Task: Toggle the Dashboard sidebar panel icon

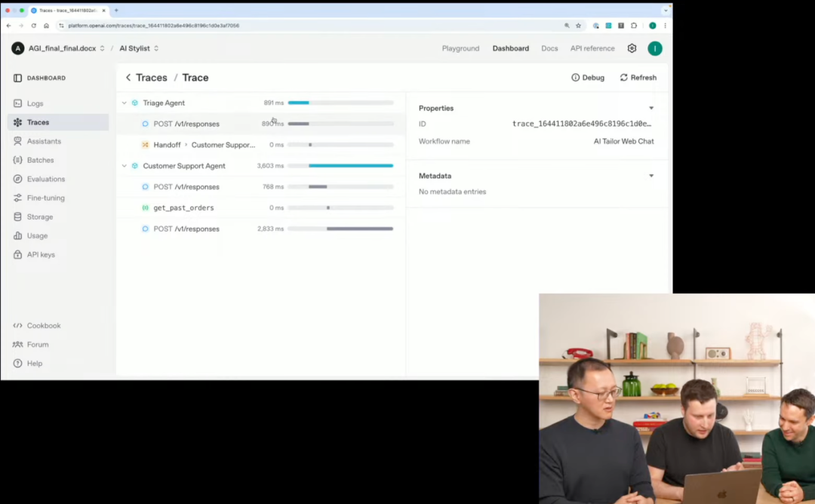Action: 17,78
